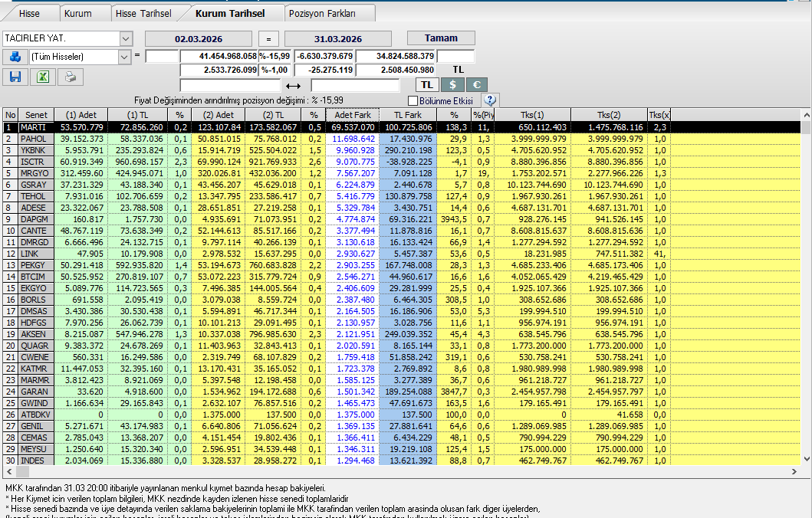
Task: Click Tks(2) value 747.511.382
Action: [609, 254]
